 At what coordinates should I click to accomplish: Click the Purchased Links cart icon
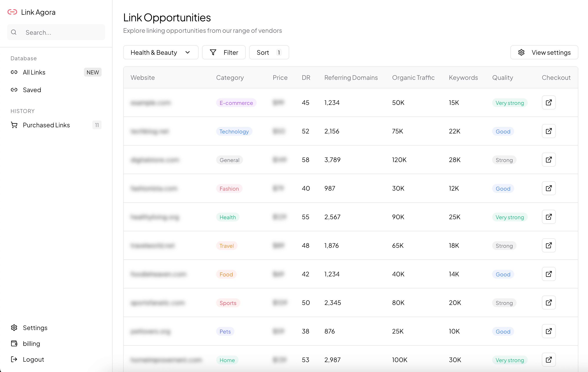(14, 125)
